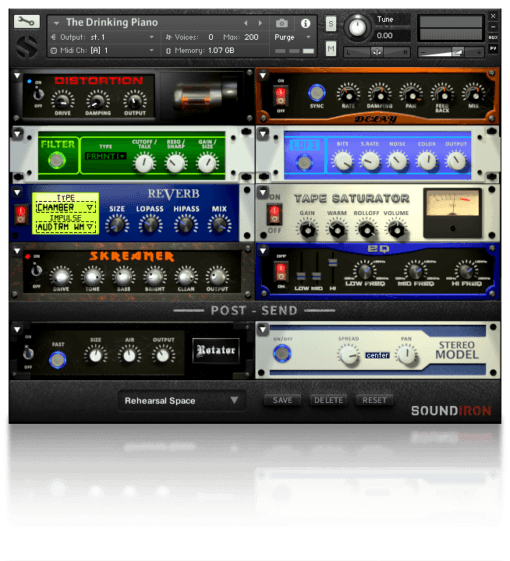This screenshot has width=510, height=561.
Task: Enable the Stereo Model on/off button
Action: pyautogui.click(x=282, y=353)
